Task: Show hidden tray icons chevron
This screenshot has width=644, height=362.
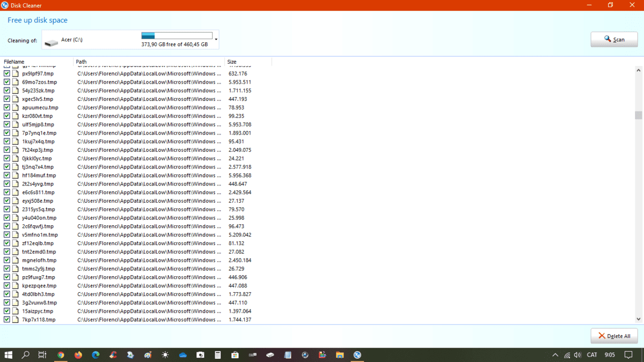Action: tap(555, 355)
